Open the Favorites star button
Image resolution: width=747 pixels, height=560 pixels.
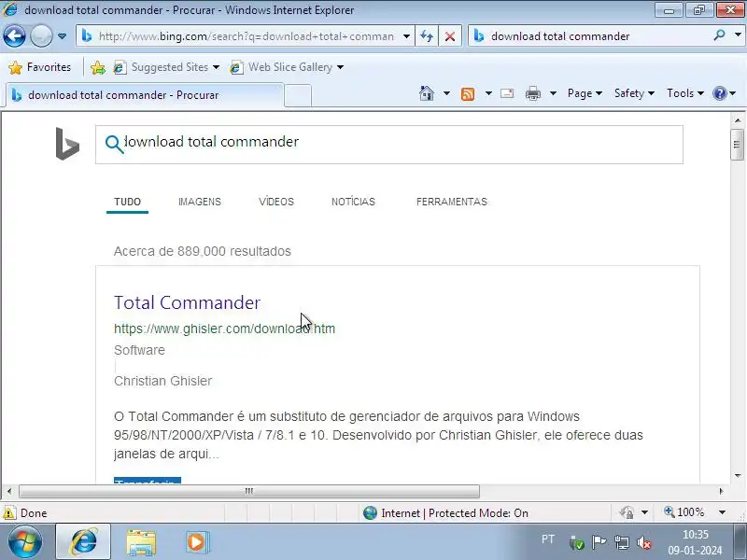tap(40, 67)
